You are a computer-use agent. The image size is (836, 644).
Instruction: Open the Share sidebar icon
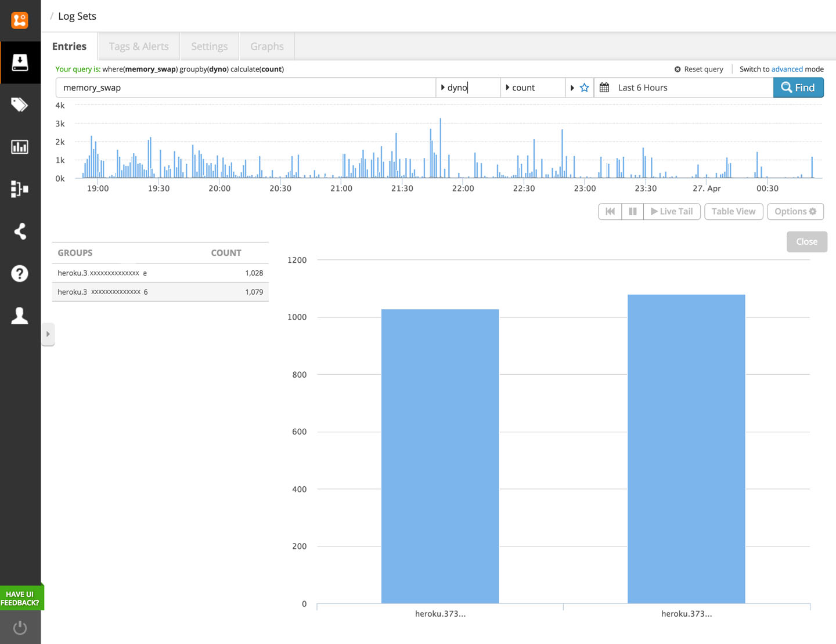pyautogui.click(x=20, y=231)
